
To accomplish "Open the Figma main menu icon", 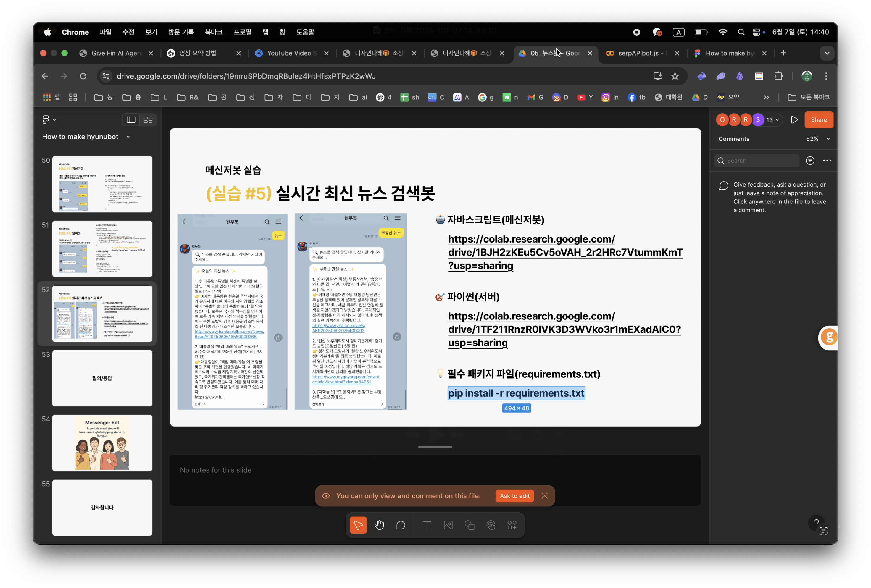I will [x=49, y=119].
